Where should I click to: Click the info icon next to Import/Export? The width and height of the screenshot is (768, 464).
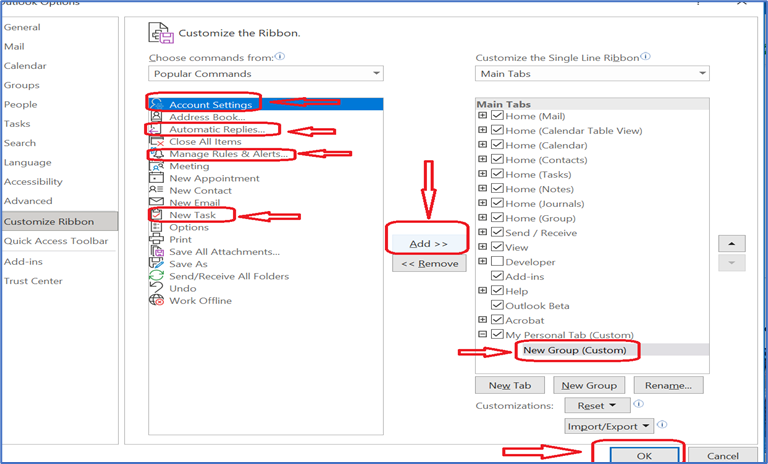662,424
